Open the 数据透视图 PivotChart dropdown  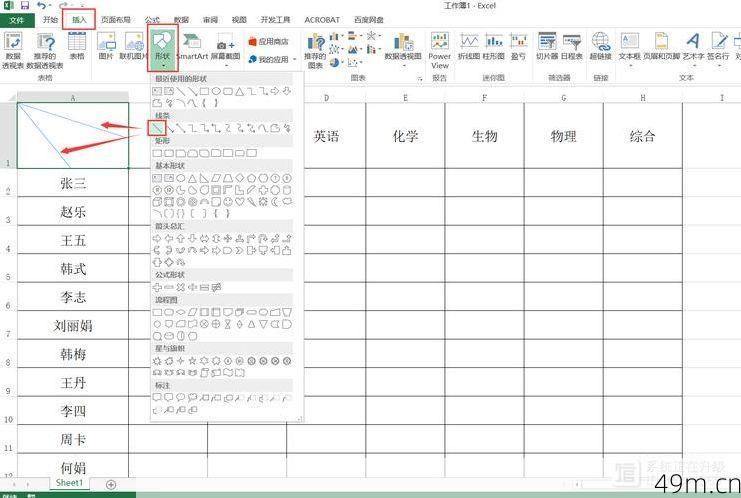pyautogui.click(x=404, y=57)
